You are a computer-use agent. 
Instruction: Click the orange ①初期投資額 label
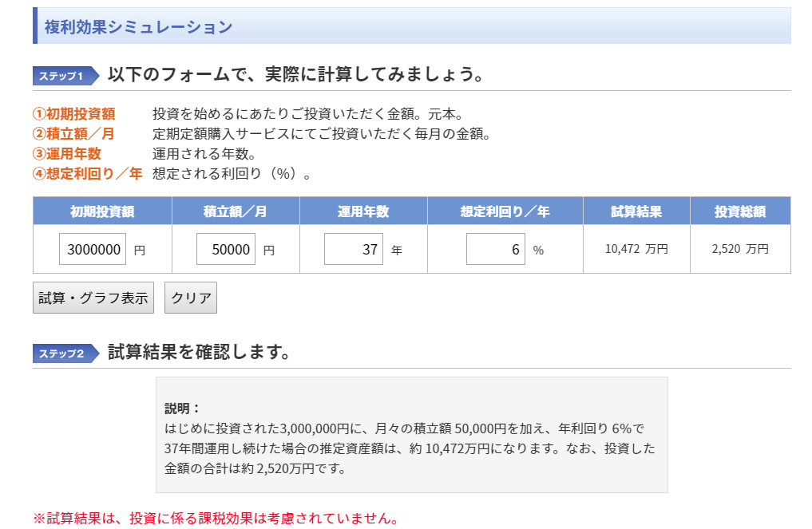tap(74, 113)
